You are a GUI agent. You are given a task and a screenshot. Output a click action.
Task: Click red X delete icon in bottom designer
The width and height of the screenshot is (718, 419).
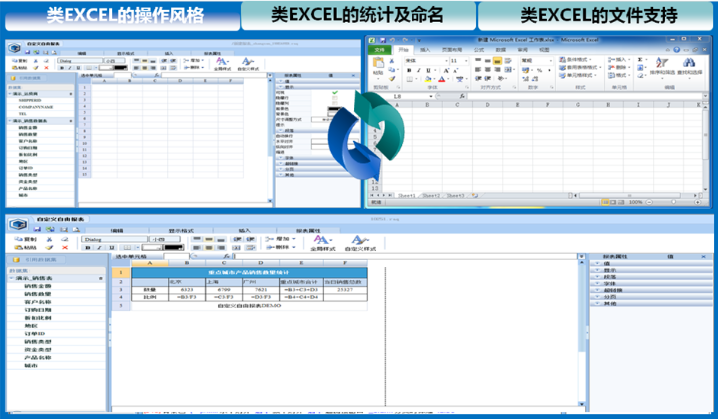(65, 247)
